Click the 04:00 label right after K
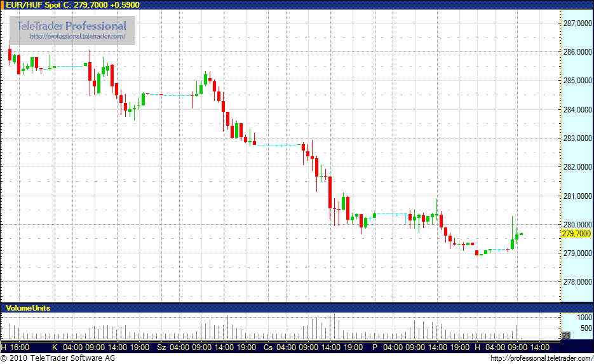 pyautogui.click(x=72, y=347)
